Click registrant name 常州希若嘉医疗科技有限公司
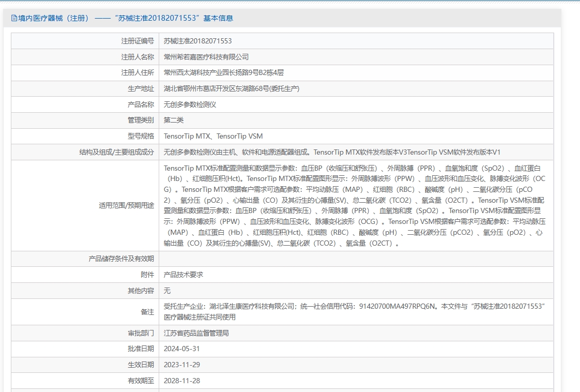580x392 pixels. pos(206,57)
